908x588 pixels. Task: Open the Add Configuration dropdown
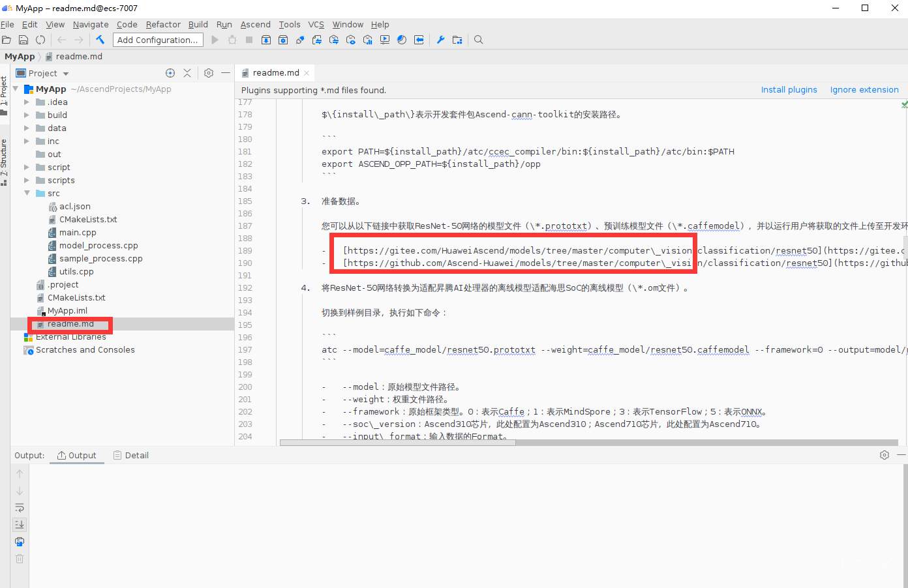click(x=158, y=40)
